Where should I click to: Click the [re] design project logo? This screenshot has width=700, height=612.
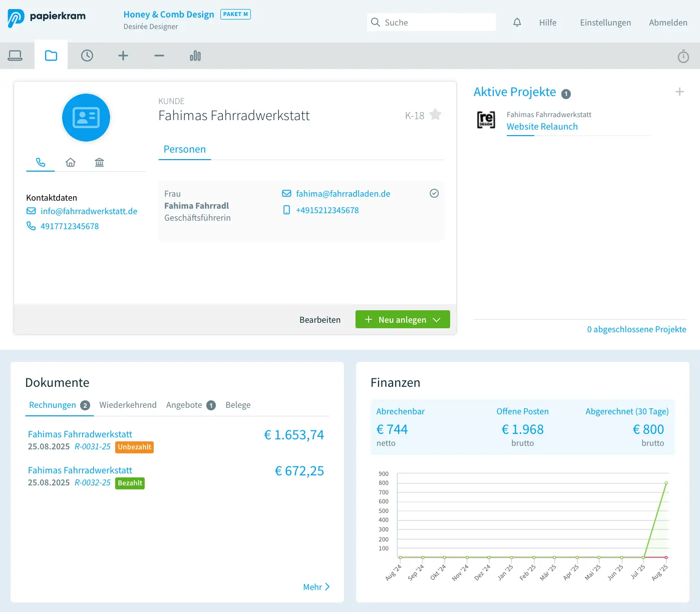(x=486, y=120)
